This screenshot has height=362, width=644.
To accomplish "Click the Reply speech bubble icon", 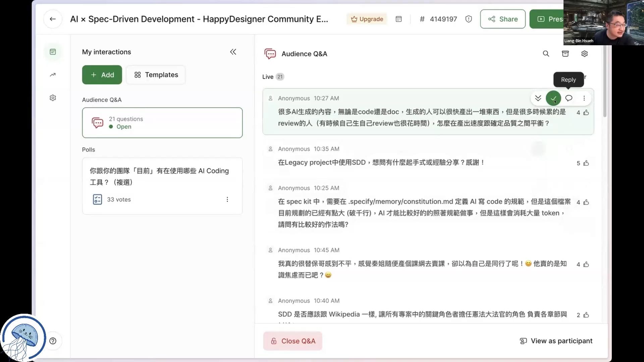I will (569, 98).
